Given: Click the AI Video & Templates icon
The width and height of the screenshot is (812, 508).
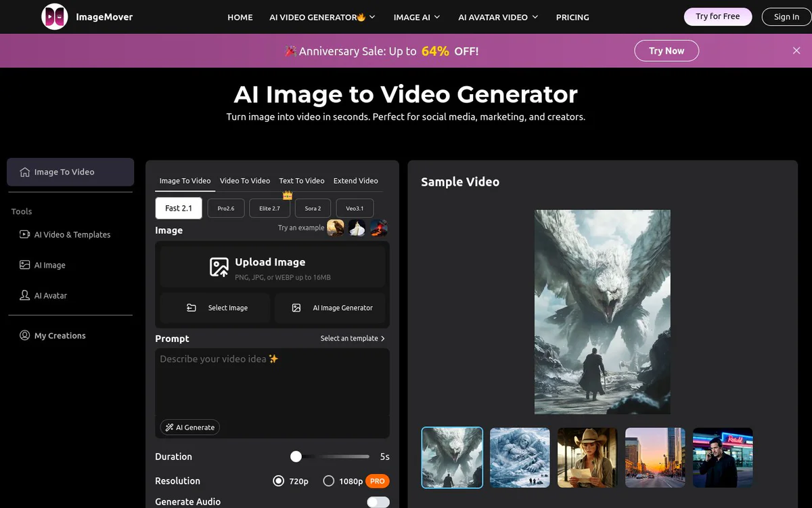Looking at the screenshot, I should pos(25,234).
